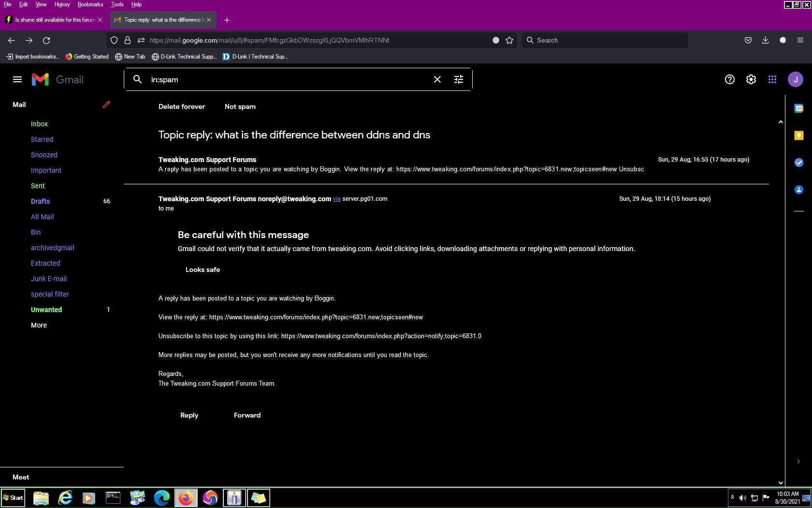Open the Google apps grid
Image resolution: width=812 pixels, height=508 pixels.
772,79
